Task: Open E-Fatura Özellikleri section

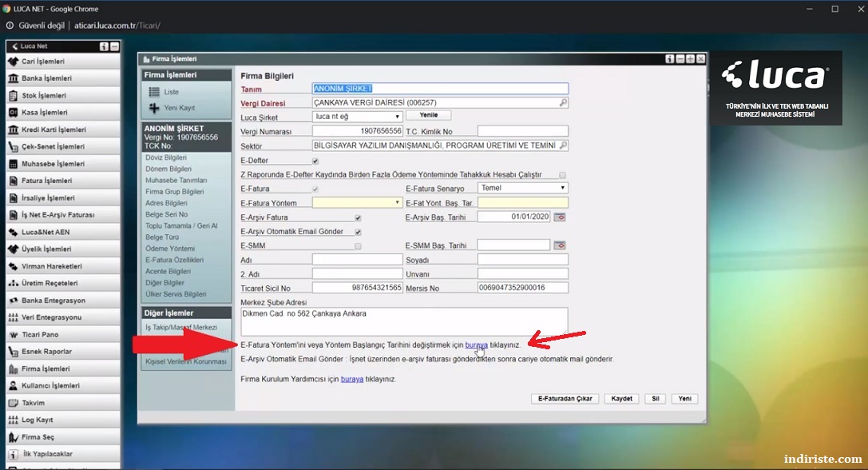Action: 174,260
